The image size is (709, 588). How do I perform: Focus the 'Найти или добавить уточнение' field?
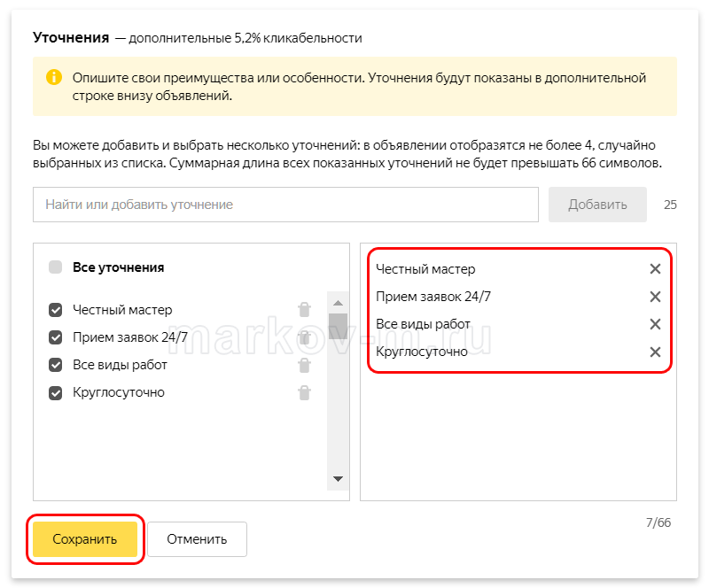(285, 205)
